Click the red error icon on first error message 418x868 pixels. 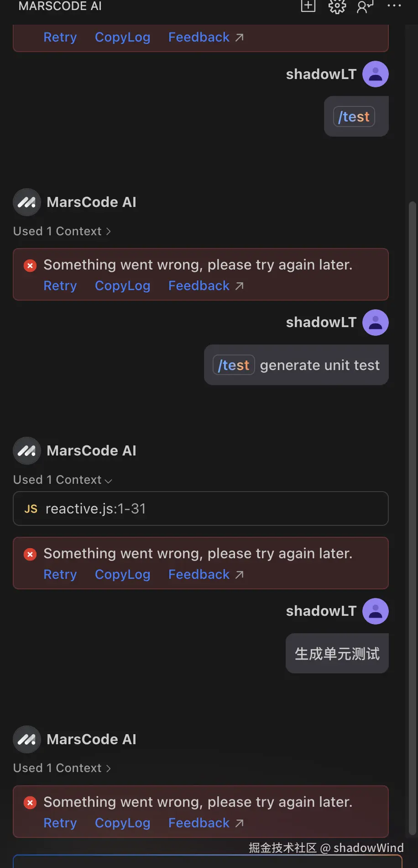click(x=30, y=265)
